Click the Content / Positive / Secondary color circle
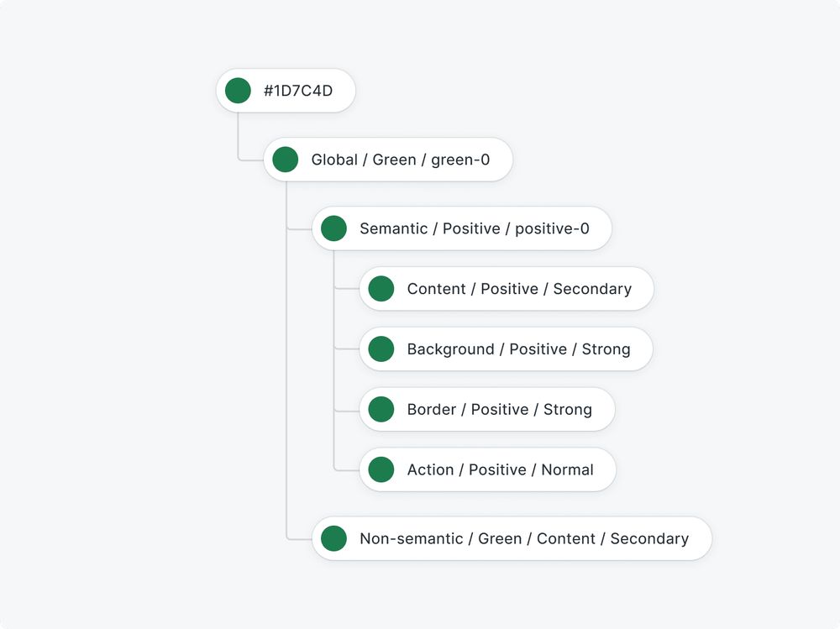 [x=381, y=289]
